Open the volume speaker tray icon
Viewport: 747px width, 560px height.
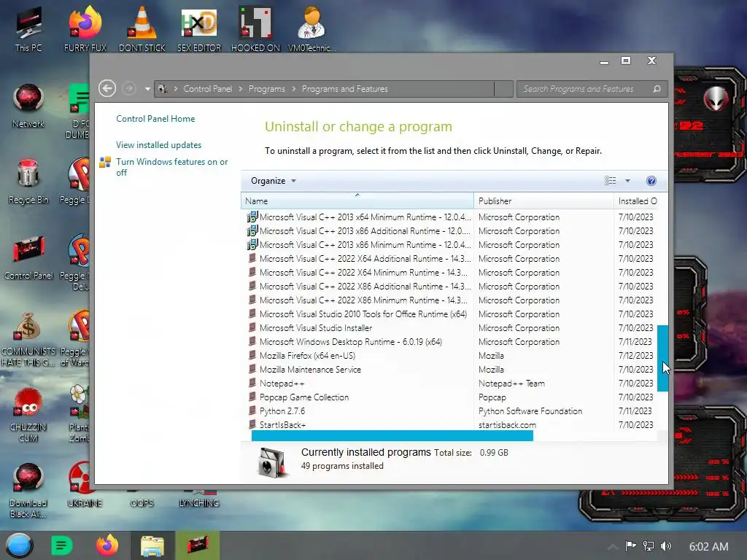coord(665,546)
